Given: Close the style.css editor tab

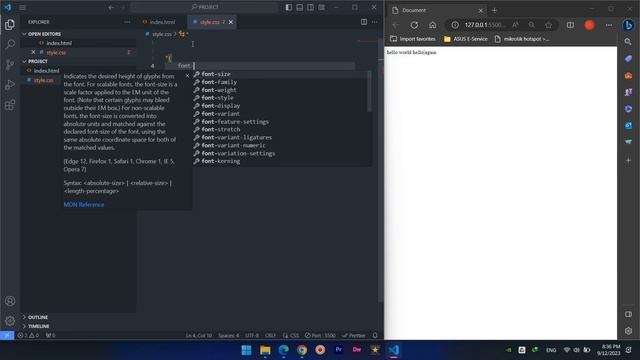Looking at the screenshot, I should [x=231, y=22].
